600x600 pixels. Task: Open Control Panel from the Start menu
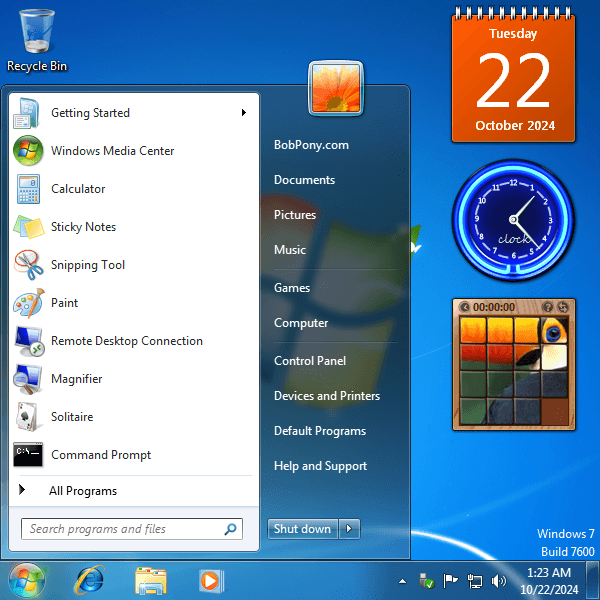(x=310, y=361)
